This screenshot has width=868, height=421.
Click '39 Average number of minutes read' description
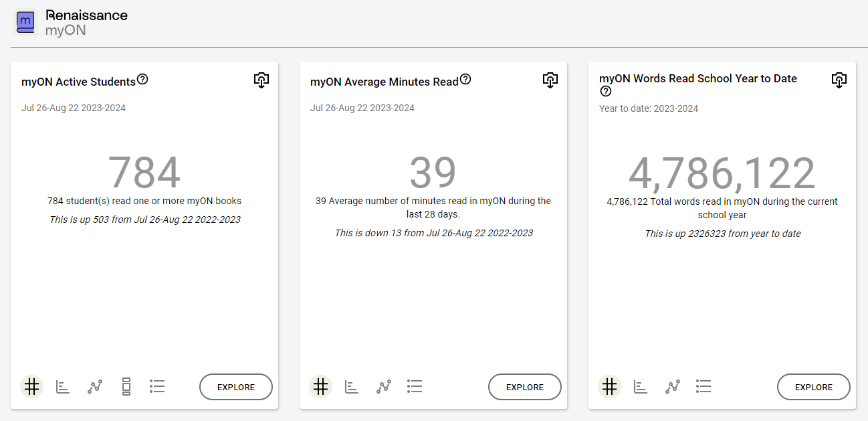coord(433,207)
